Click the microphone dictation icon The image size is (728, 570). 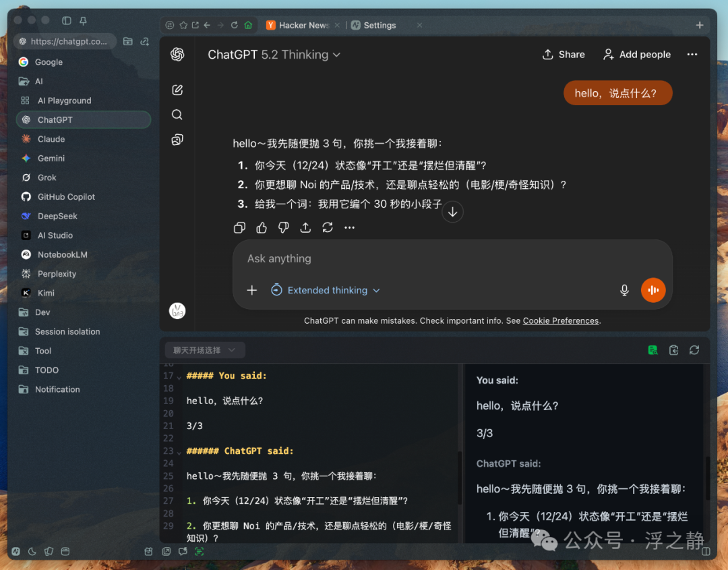624,290
